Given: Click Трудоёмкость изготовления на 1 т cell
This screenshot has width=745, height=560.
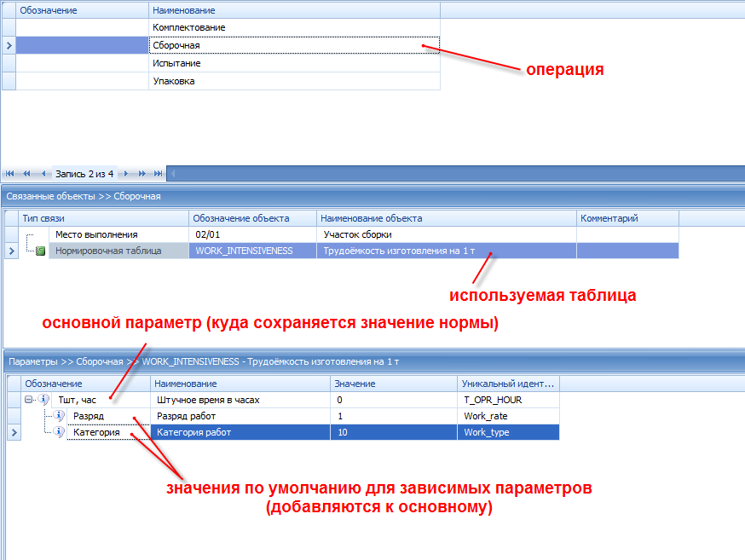Looking at the screenshot, I should point(447,251).
